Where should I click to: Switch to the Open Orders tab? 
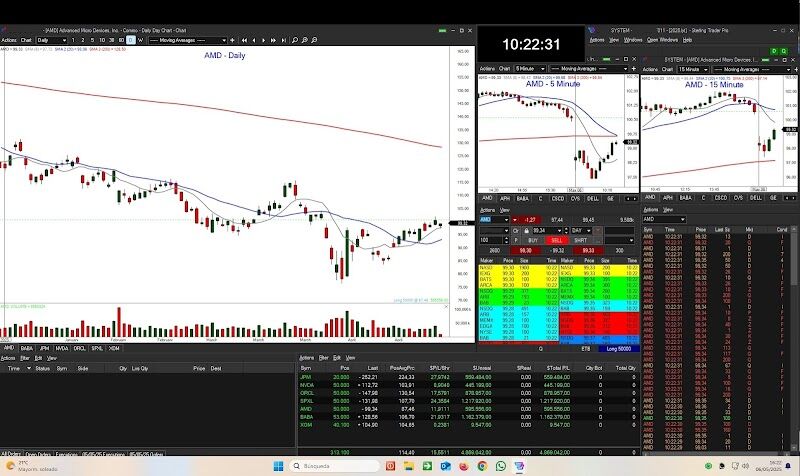point(38,454)
